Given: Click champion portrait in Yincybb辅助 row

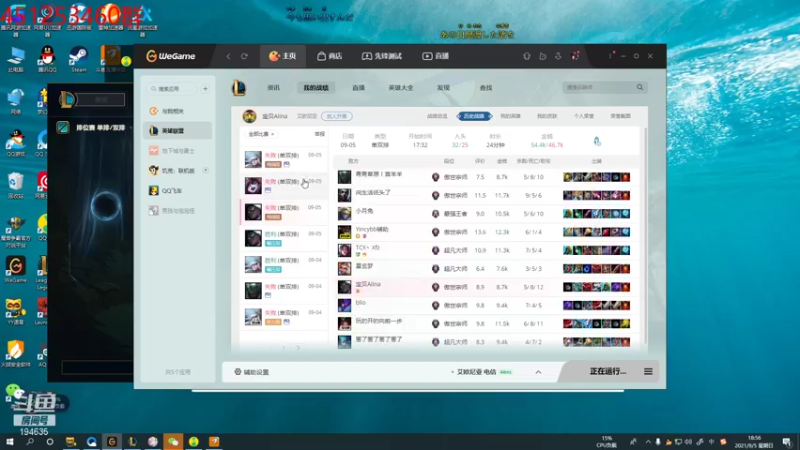Looking at the screenshot, I should coord(344,232).
